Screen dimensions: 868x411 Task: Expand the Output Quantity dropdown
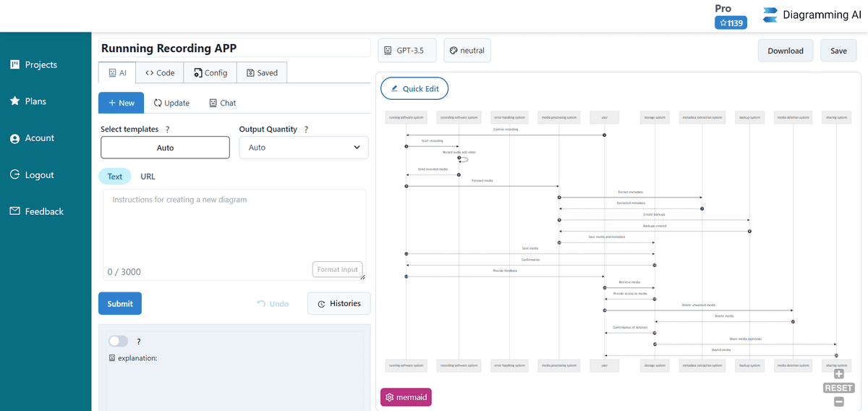point(304,148)
